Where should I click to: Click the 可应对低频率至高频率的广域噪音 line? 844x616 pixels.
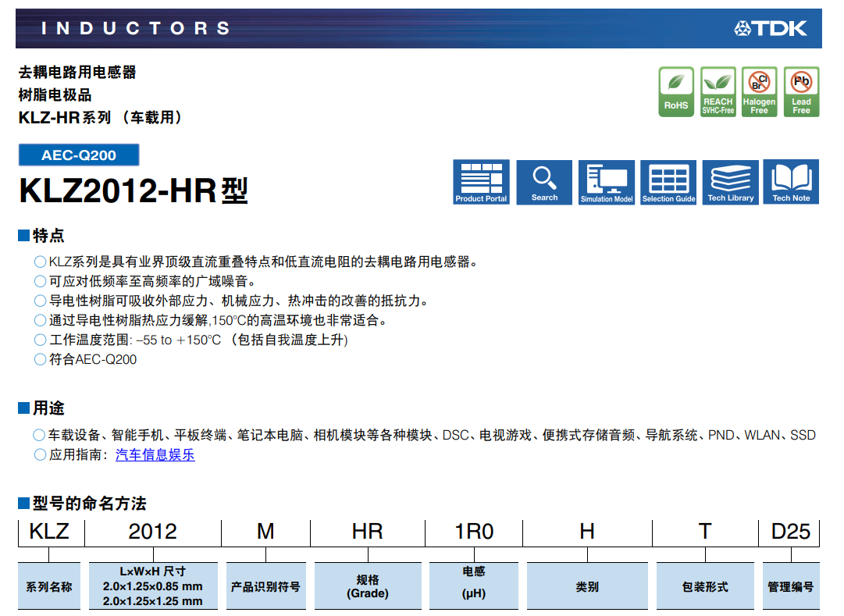(146, 281)
